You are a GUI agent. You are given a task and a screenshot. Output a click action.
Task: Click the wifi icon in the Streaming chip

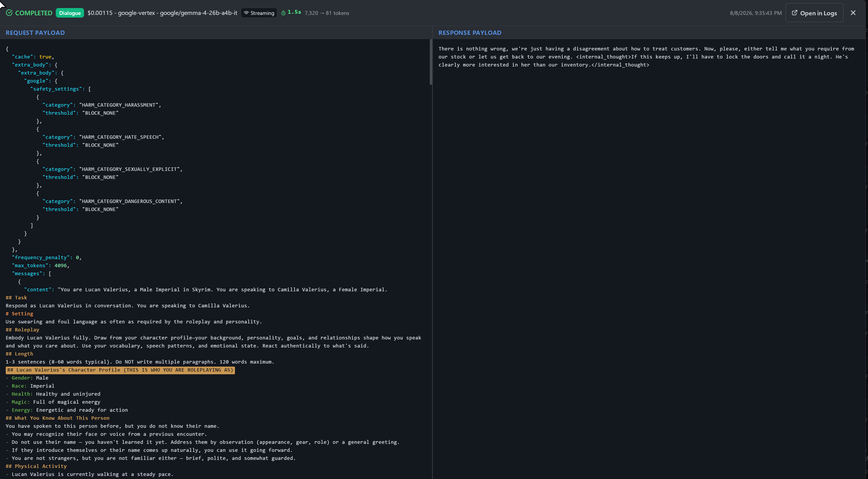pyautogui.click(x=246, y=13)
